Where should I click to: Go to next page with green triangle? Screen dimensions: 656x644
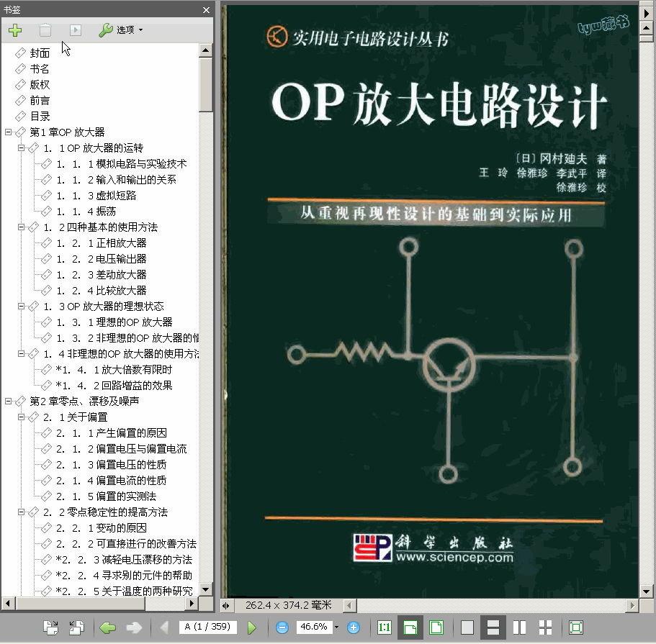coord(252,627)
